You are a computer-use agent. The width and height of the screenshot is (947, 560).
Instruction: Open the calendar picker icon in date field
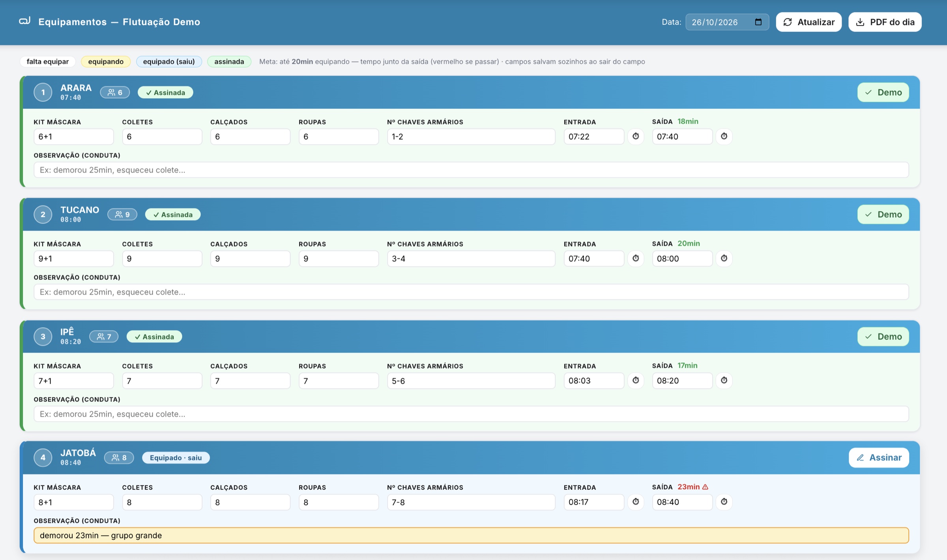(758, 22)
